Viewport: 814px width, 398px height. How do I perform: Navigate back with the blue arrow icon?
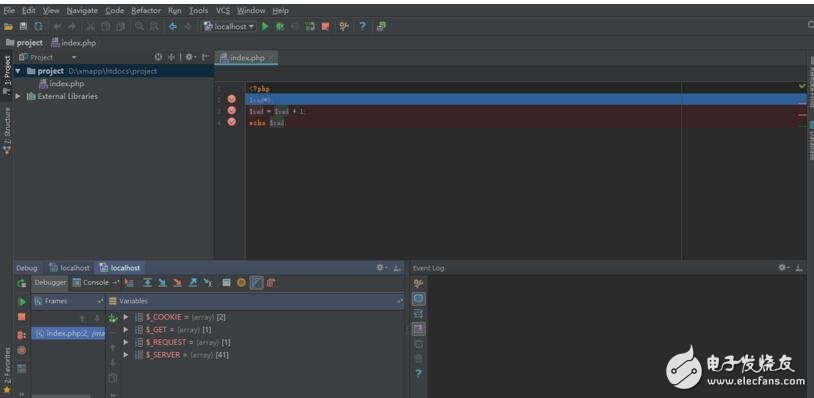click(x=173, y=26)
